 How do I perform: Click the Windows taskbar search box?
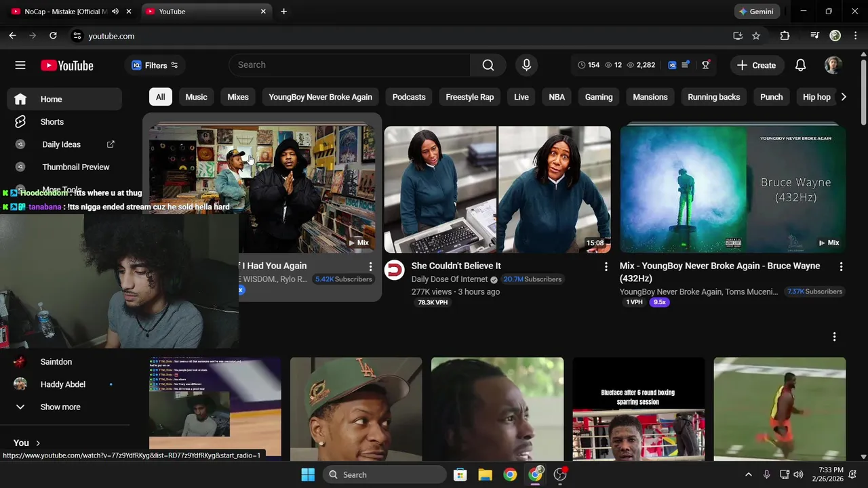coord(383,474)
